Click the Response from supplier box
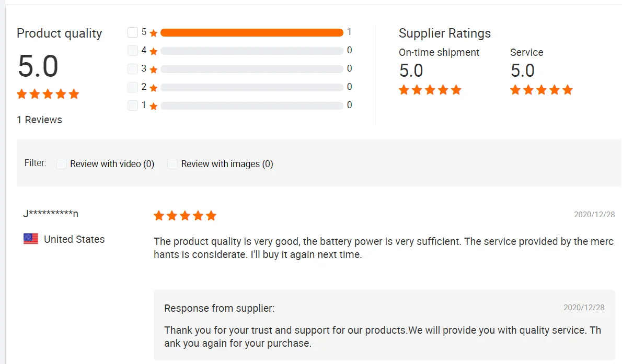This screenshot has width=622, height=364. [x=384, y=325]
